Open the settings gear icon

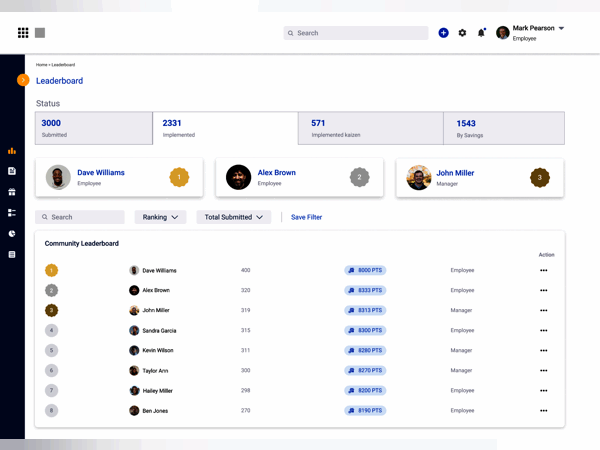point(462,33)
